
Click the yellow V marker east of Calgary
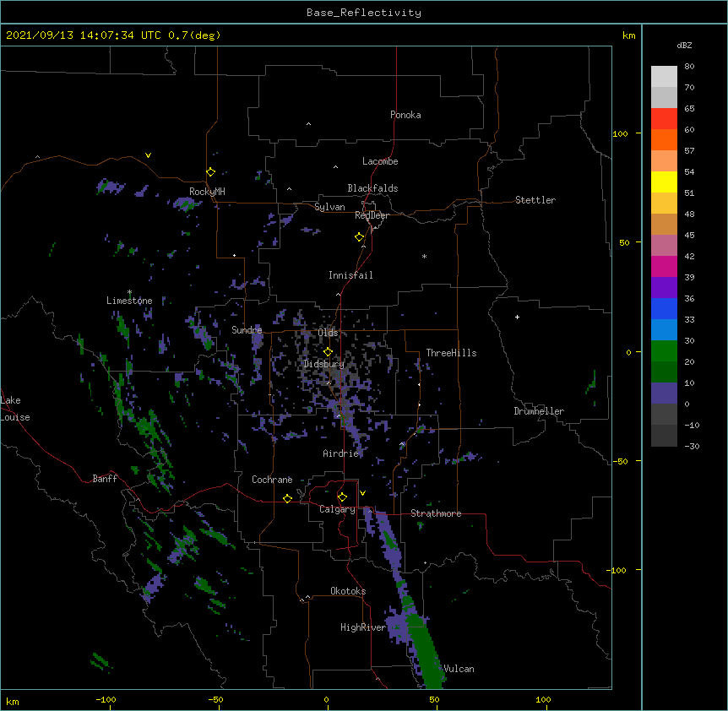point(362,493)
